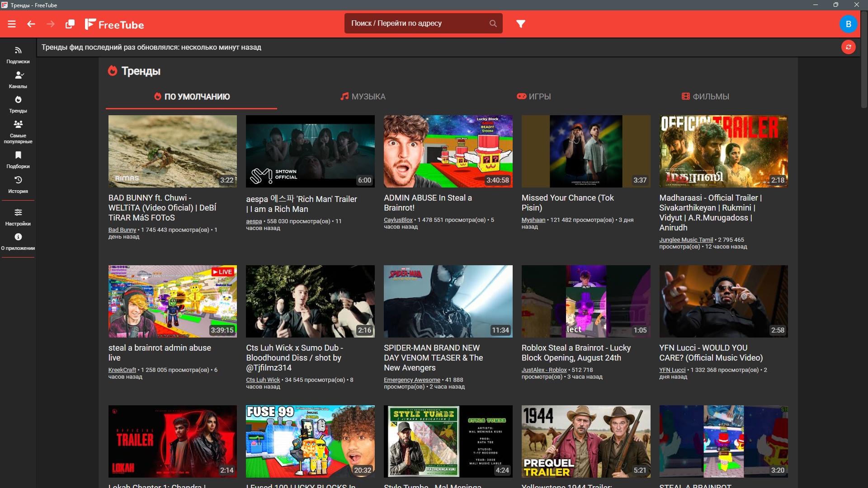Refresh the trending feed with red button

coord(848,47)
